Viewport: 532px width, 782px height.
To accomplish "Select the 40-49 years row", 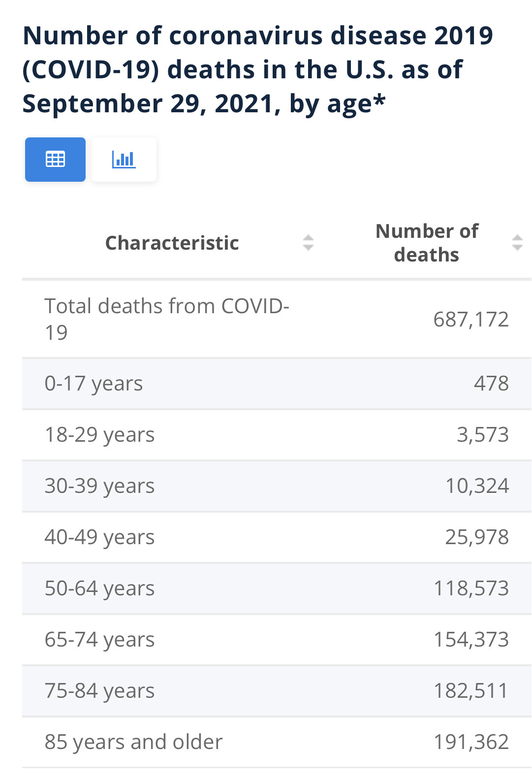I will (277, 537).
